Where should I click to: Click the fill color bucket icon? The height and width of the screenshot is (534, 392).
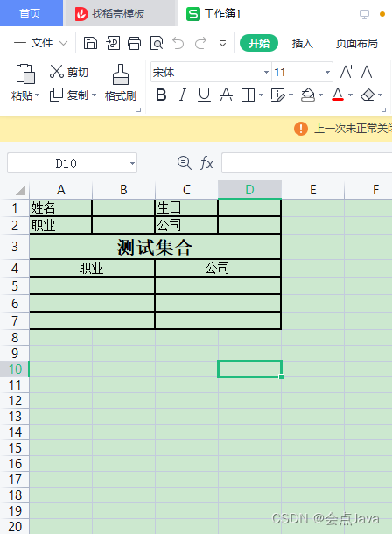point(308,95)
